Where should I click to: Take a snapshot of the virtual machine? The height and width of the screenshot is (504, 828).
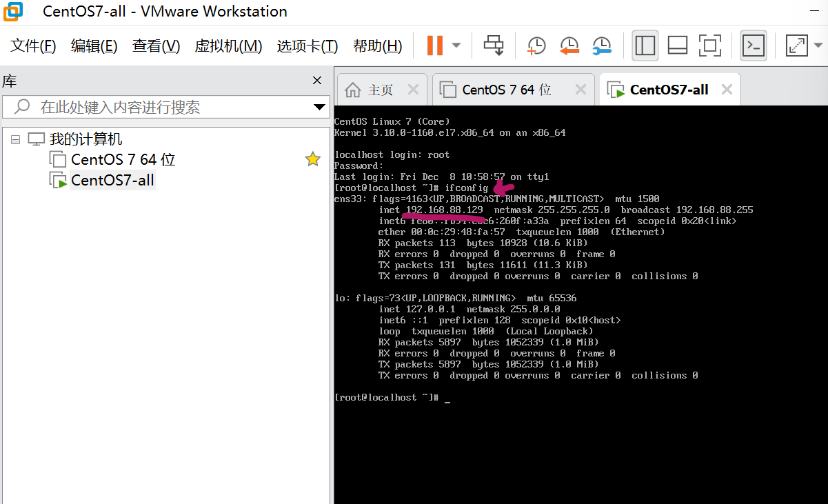coord(536,46)
